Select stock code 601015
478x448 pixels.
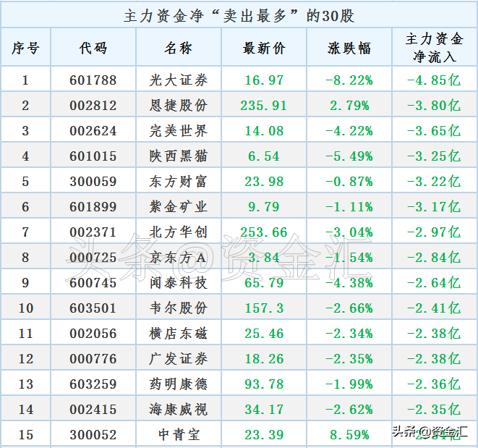coord(93,156)
